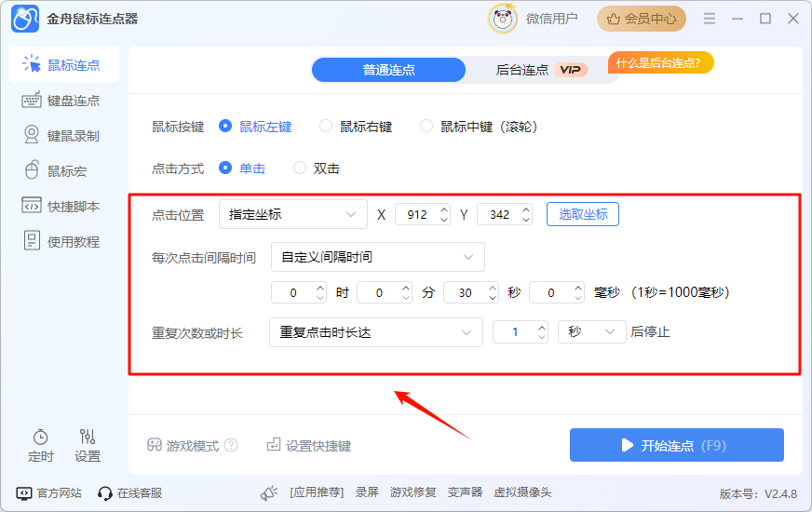Click the 什么是后台连点? badge
This screenshot has width=812, height=512.
661,63
